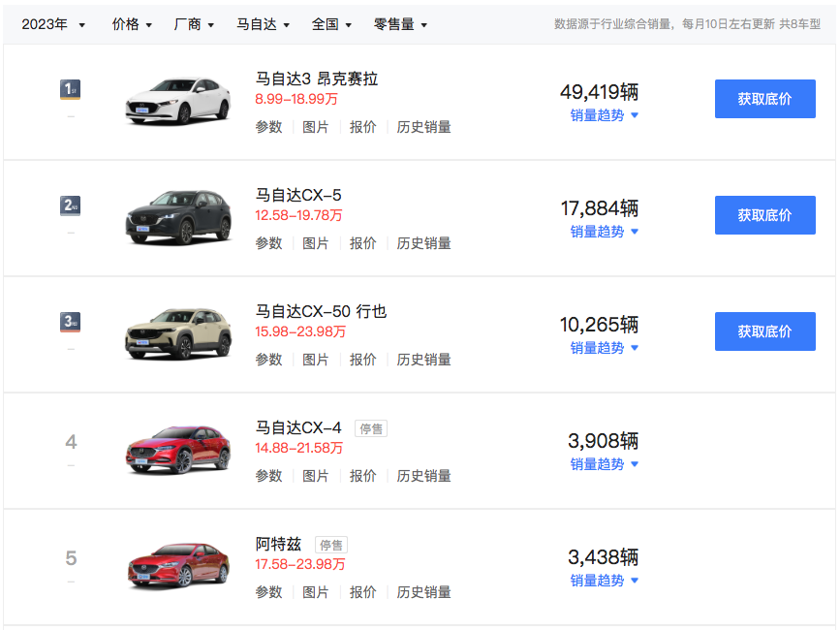Open the 厂商 manufacturer filter
The height and width of the screenshot is (630, 840).
194,24
